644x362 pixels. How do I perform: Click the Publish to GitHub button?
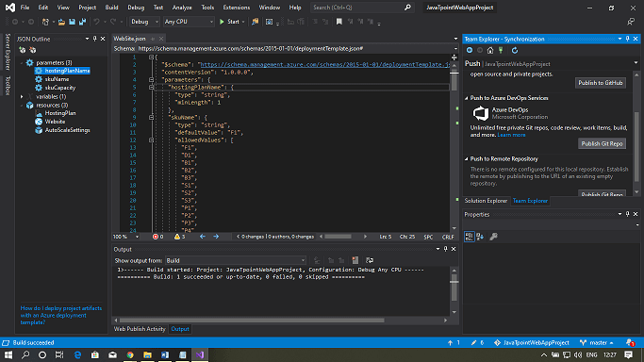pos(601,83)
